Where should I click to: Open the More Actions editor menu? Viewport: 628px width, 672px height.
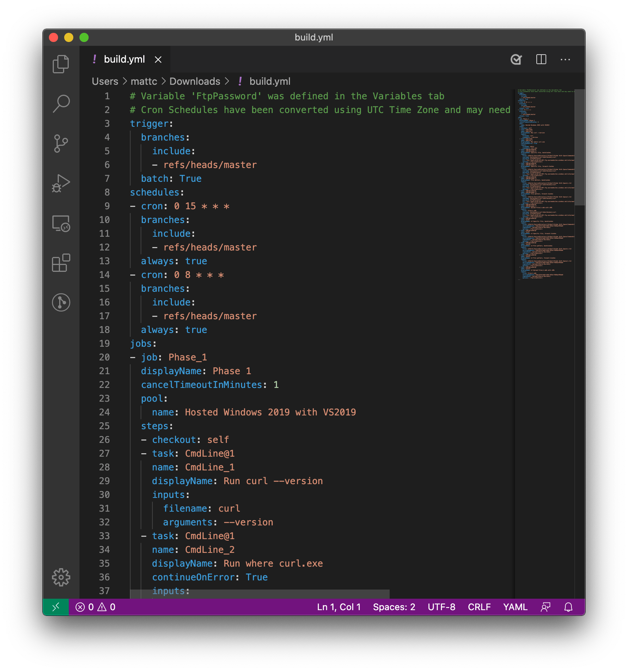click(x=565, y=60)
